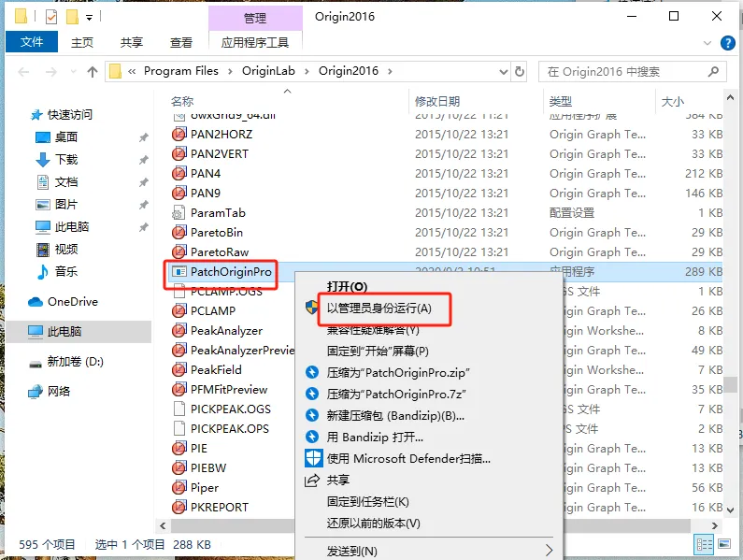743x560 pixels.
Task: Switch to details view layout icon
Action: point(704,544)
